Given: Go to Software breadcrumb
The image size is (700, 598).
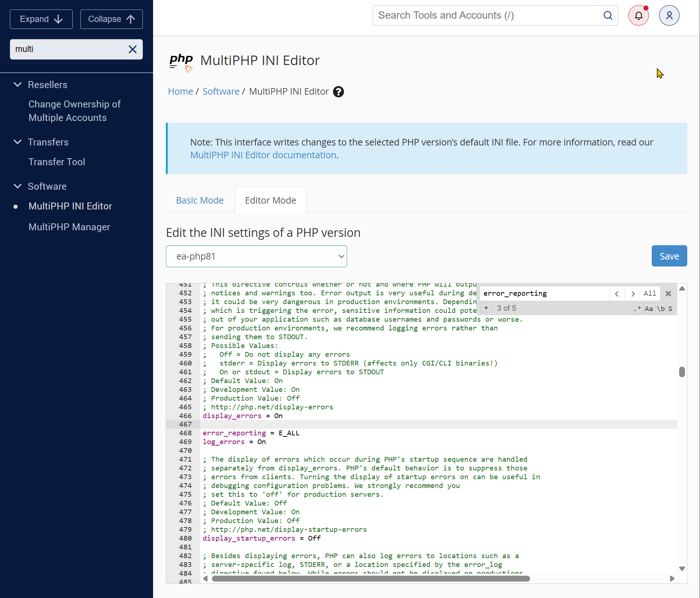Looking at the screenshot, I should pos(221,91).
